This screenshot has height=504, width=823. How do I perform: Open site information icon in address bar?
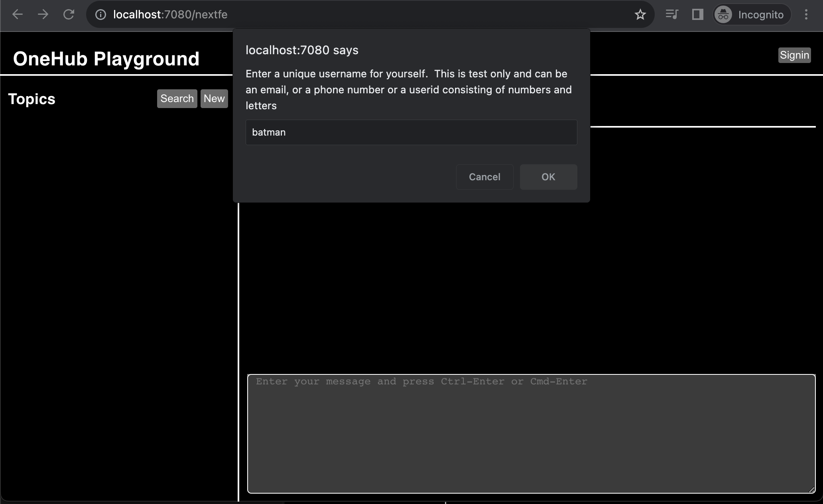[100, 15]
